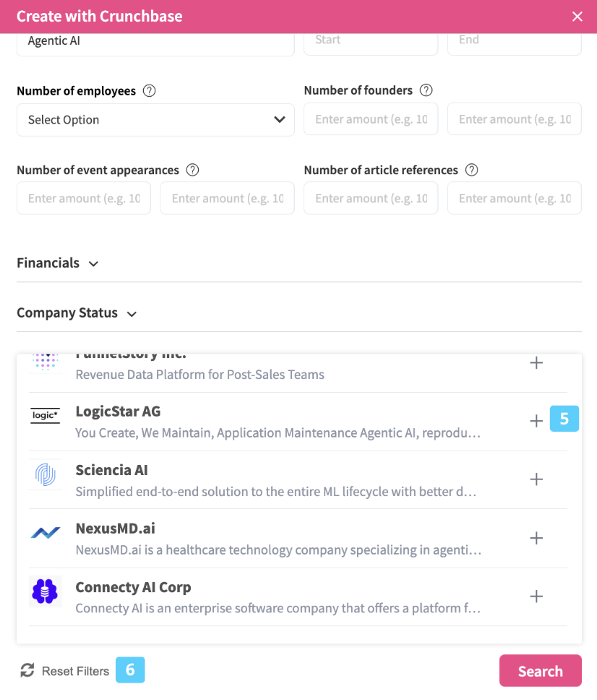This screenshot has height=700, width=597.
Task: Add Connecty AI Corp with plus icon
Action: click(x=536, y=597)
